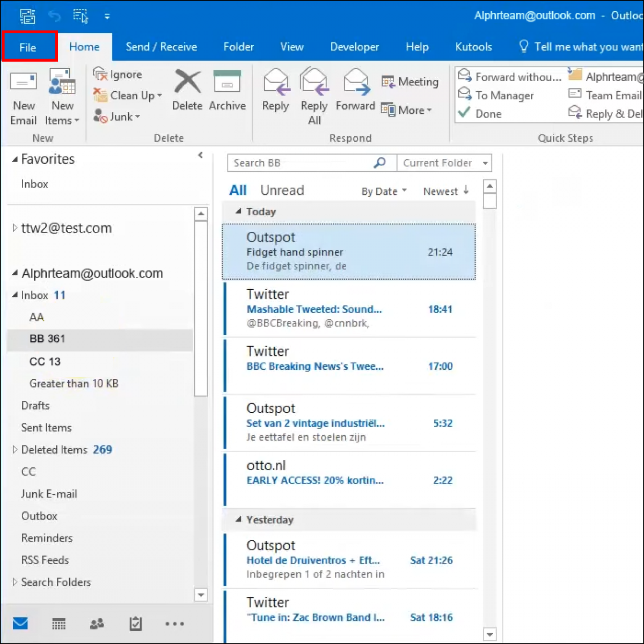644x644 pixels.
Task: Click the Forward icon in the ribbon
Action: 355,91
